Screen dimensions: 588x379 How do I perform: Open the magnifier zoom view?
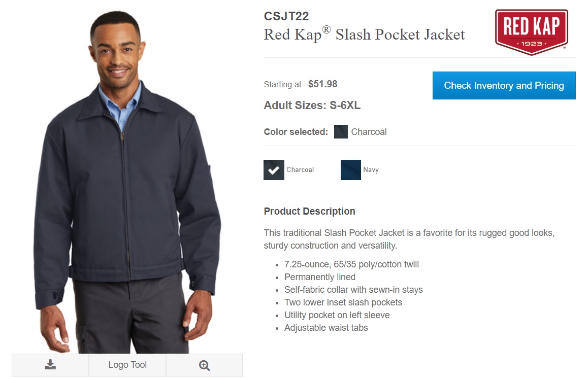[x=204, y=365]
